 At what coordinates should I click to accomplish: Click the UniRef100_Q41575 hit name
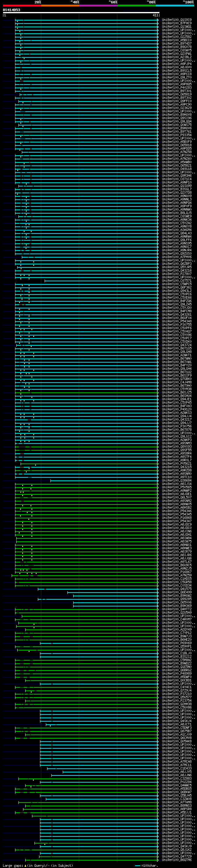(x=177, y=589)
